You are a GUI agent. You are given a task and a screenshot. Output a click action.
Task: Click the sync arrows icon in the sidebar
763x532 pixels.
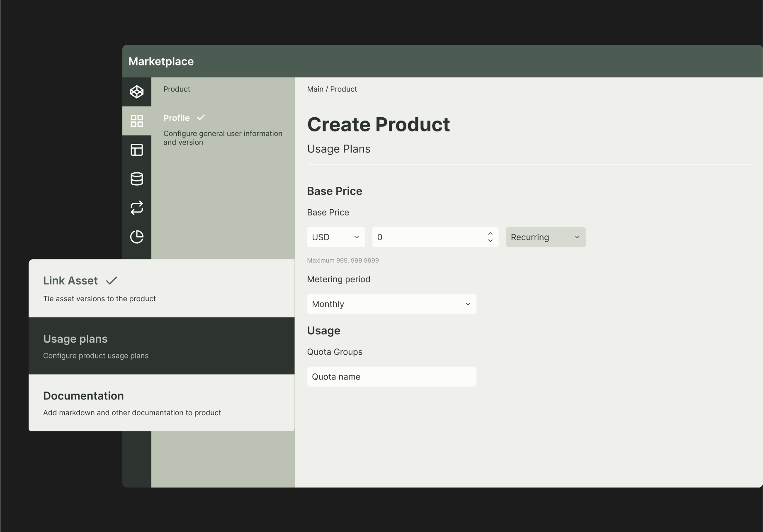(x=136, y=208)
